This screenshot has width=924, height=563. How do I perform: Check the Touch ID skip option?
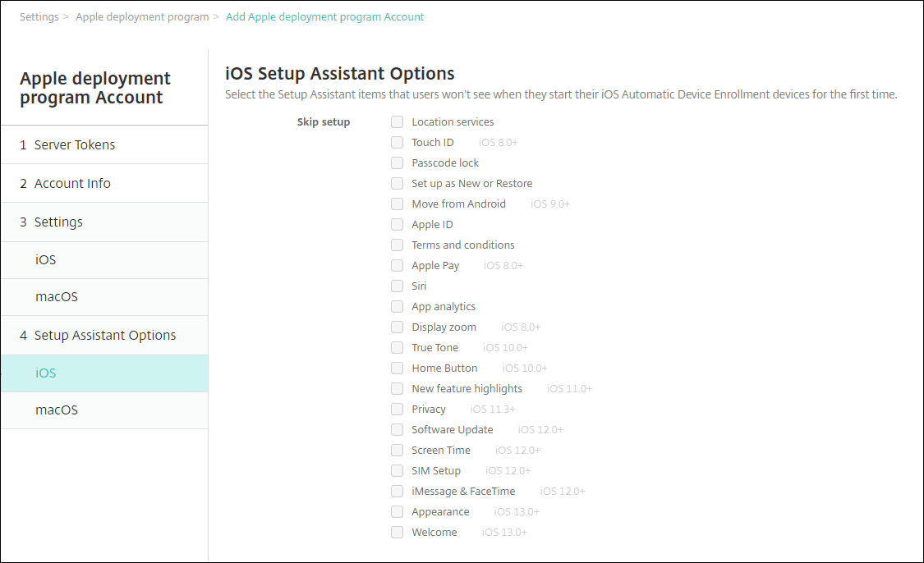[398, 143]
